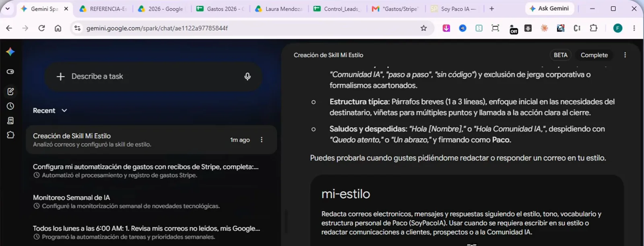Viewport: 644px width, 246px height.
Task: Reload the current page
Action: (41, 28)
